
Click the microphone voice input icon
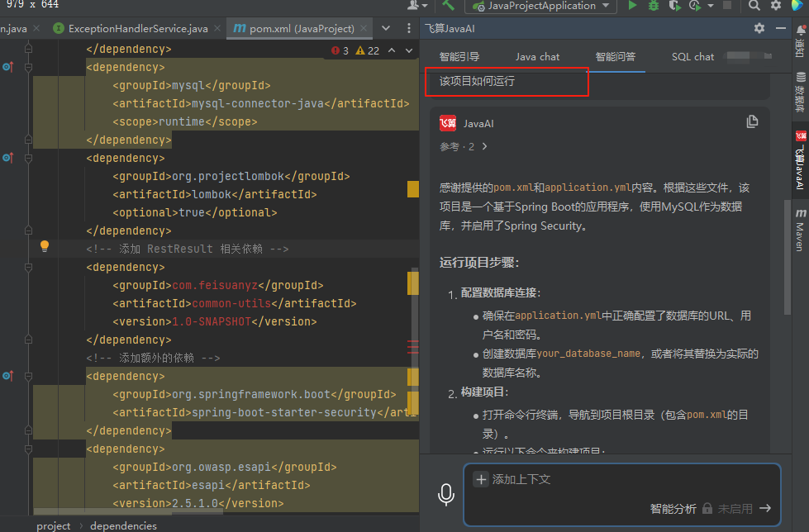(x=445, y=494)
